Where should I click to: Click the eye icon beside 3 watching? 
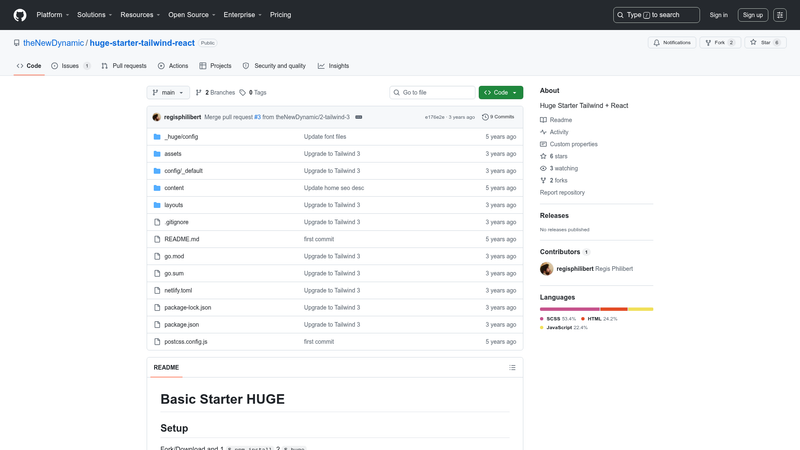coord(543,168)
